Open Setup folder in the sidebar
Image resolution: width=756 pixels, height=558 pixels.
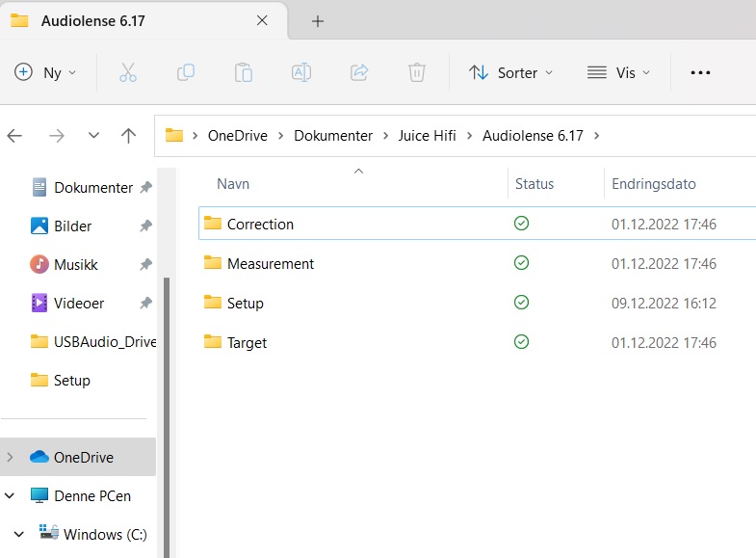pyautogui.click(x=61, y=380)
